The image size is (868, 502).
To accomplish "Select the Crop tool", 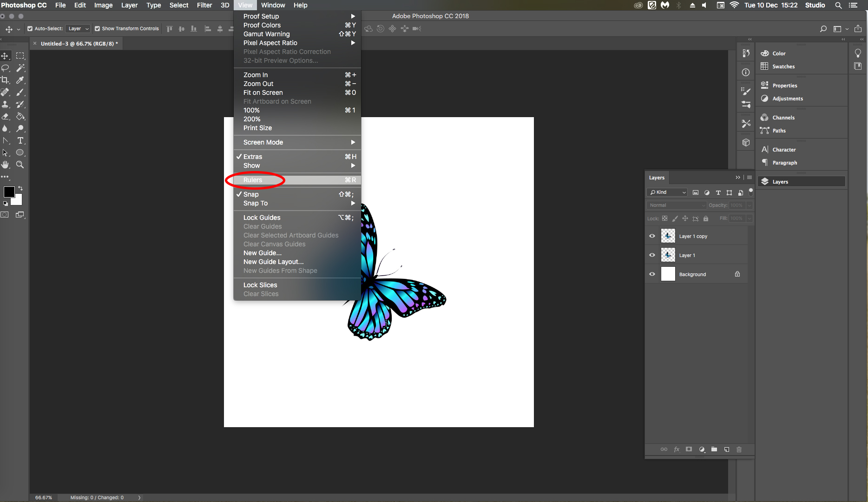I will coord(6,79).
